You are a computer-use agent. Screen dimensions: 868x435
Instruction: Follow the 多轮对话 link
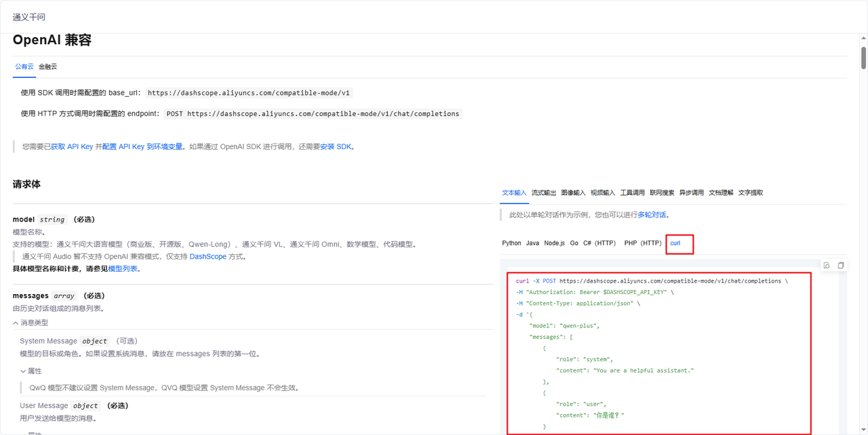[x=652, y=215]
